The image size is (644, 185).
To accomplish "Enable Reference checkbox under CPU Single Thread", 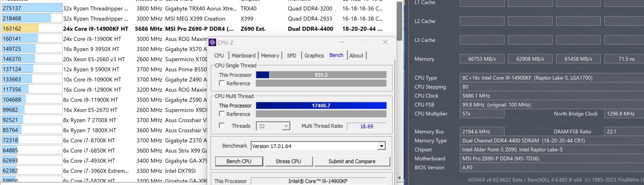I will 222,83.
